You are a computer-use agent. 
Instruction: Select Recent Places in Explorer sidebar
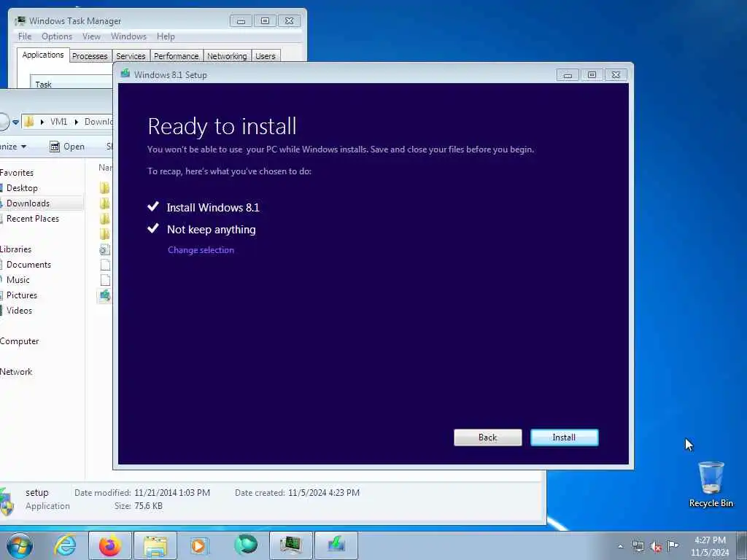tap(32, 219)
